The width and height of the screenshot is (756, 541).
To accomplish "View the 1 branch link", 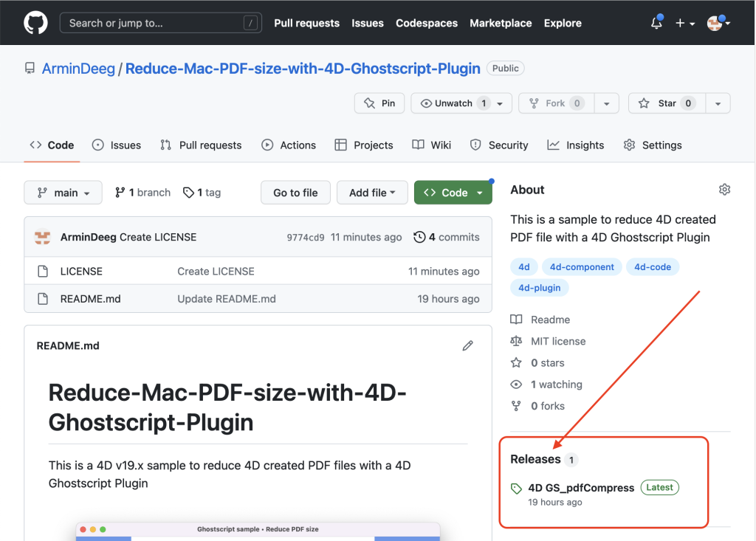I will [142, 193].
